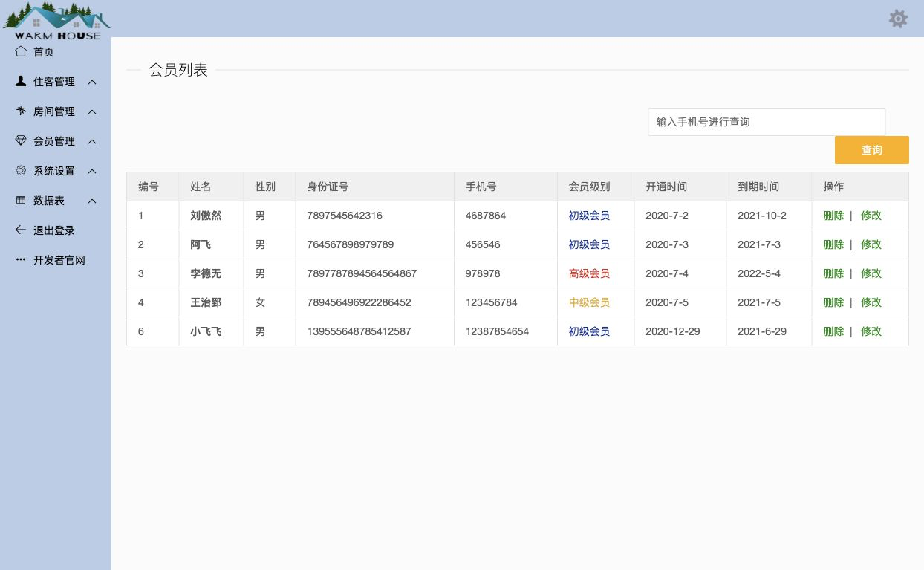
Task: Click expiry date 2021-10-2
Action: pyautogui.click(x=762, y=216)
